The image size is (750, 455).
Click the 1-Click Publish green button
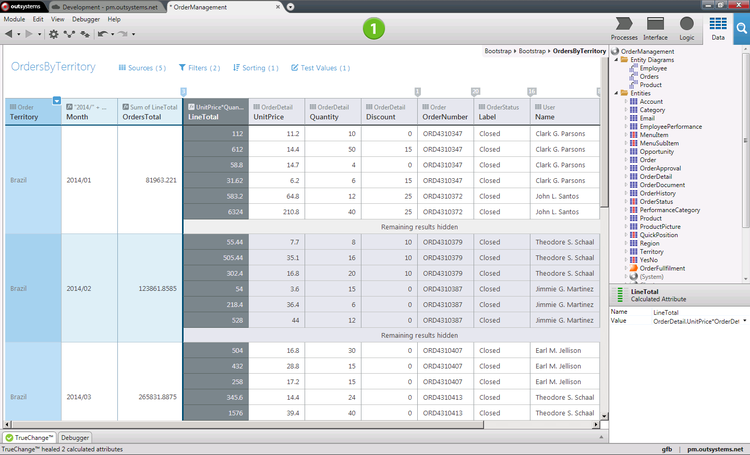(374, 29)
